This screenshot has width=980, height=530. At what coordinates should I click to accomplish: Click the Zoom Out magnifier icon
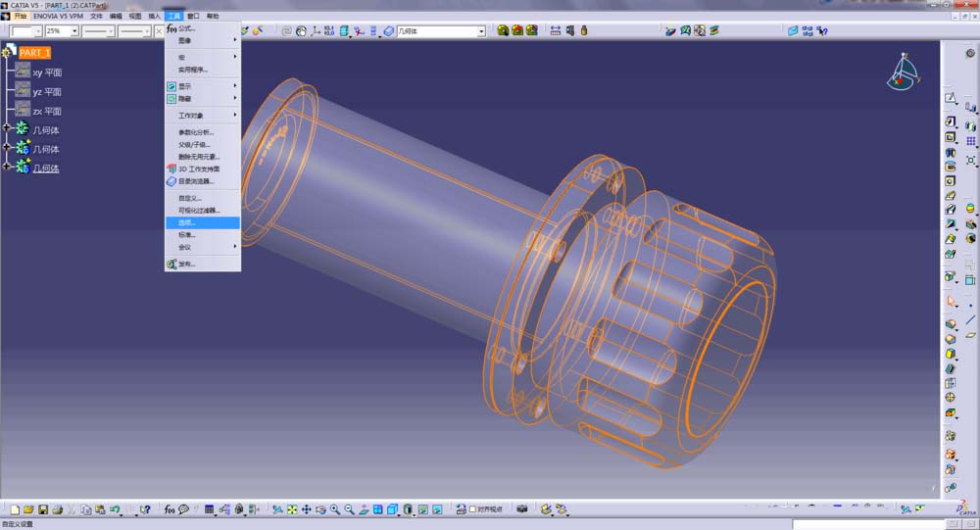[350, 510]
